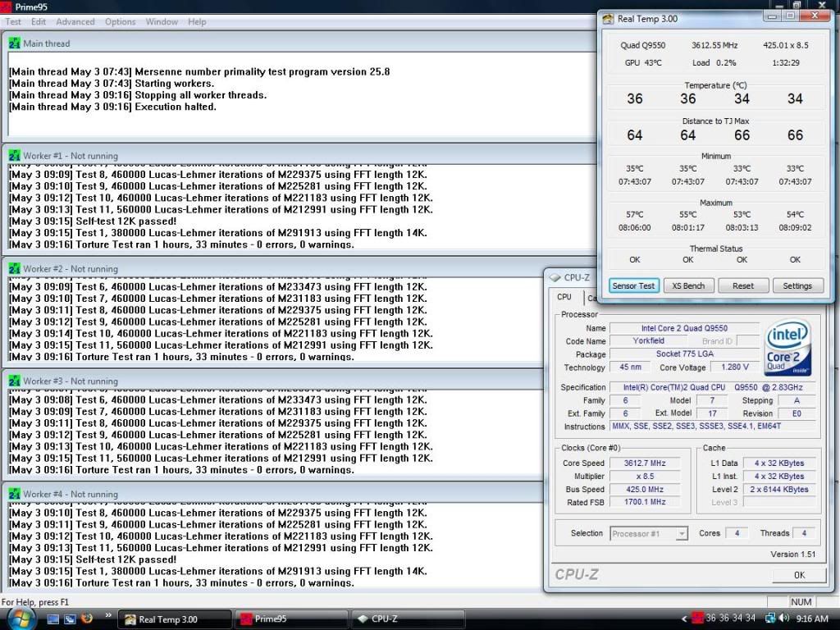The width and height of the screenshot is (840, 630).
Task: Click Instructions field MMX, SSE list
Action: tap(713, 427)
